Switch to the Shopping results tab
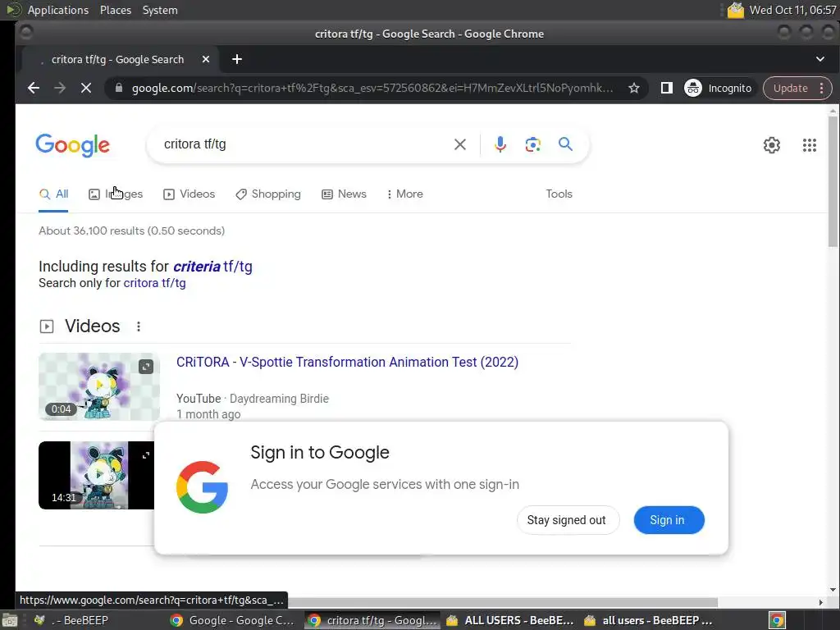The height and width of the screenshot is (630, 840). pos(268,194)
